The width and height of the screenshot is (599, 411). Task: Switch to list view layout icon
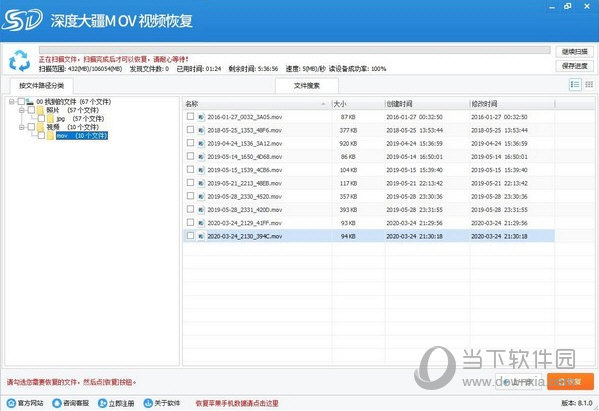[575, 84]
